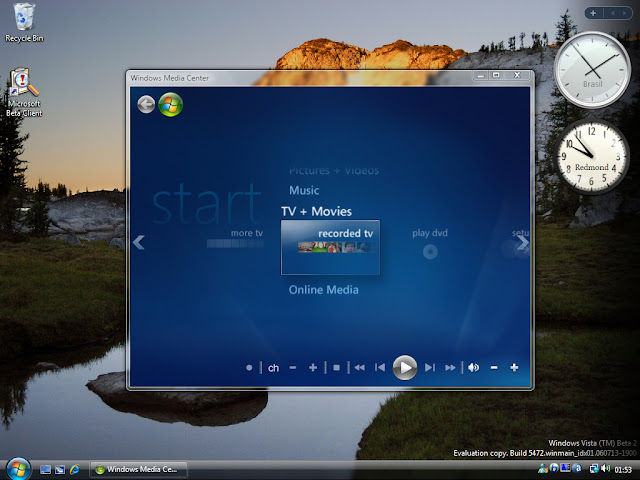Screen dimensions: 640x480
Task: Click the Brasil clock gadget
Action: point(592,70)
